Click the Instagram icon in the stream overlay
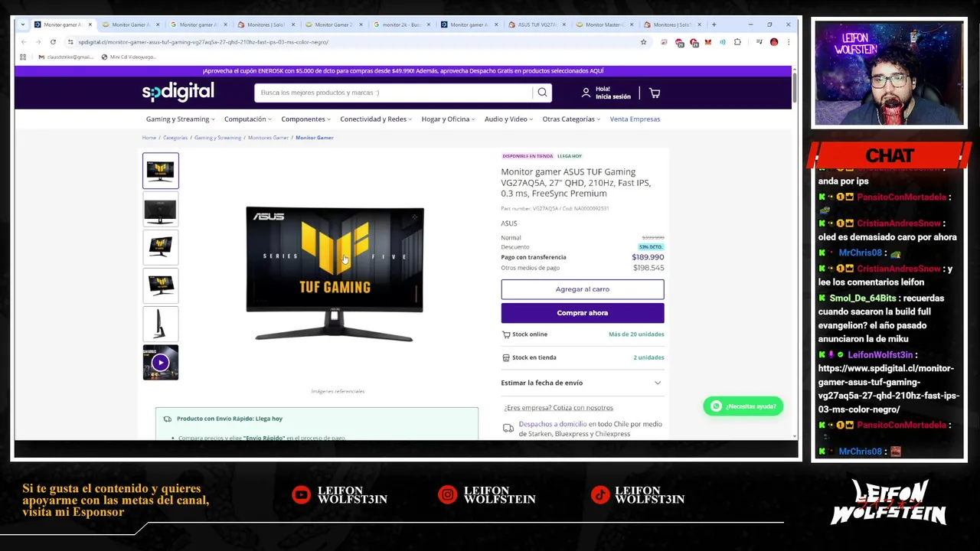Screen dimensions: 980x551 pos(447,495)
